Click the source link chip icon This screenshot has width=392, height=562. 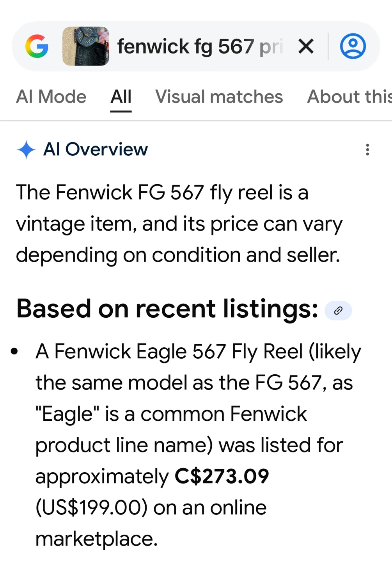[x=338, y=311]
